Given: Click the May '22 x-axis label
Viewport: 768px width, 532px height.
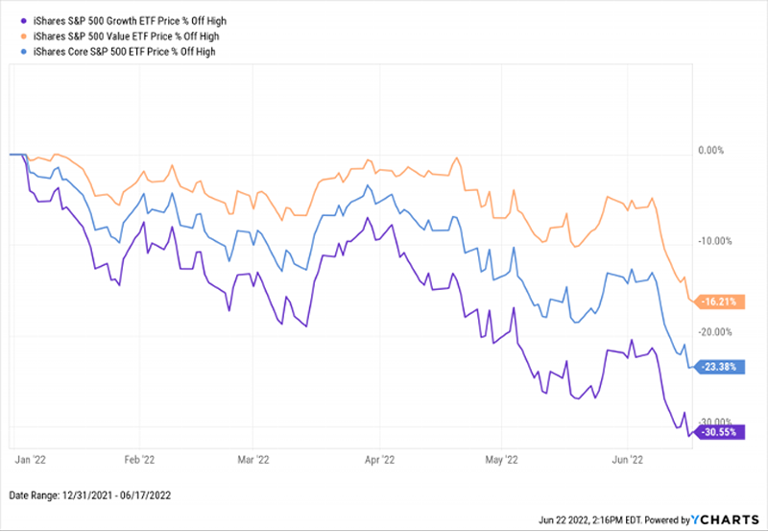Looking at the screenshot, I should 502,460.
